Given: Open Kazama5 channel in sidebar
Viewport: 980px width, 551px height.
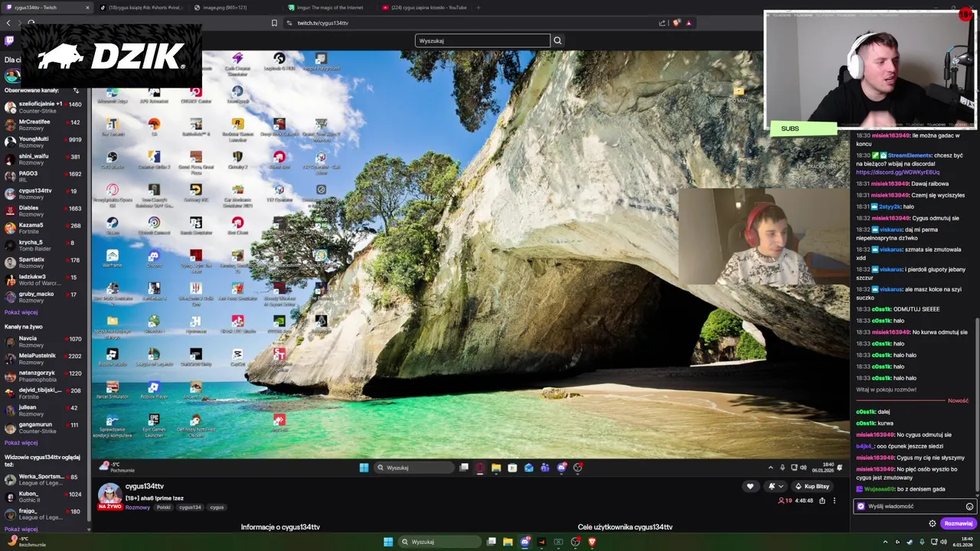Looking at the screenshot, I should click(x=44, y=229).
